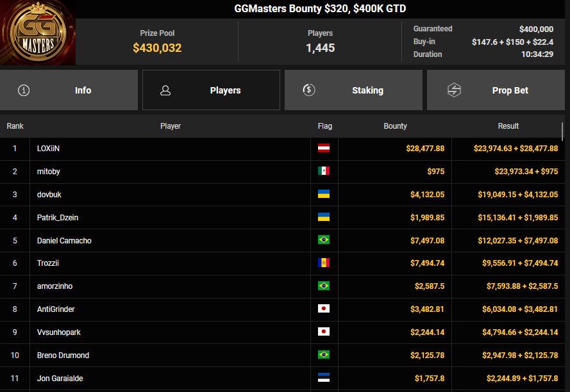This screenshot has height=392, width=570.
Task: Click the Info circle icon
Action: pyautogui.click(x=24, y=90)
